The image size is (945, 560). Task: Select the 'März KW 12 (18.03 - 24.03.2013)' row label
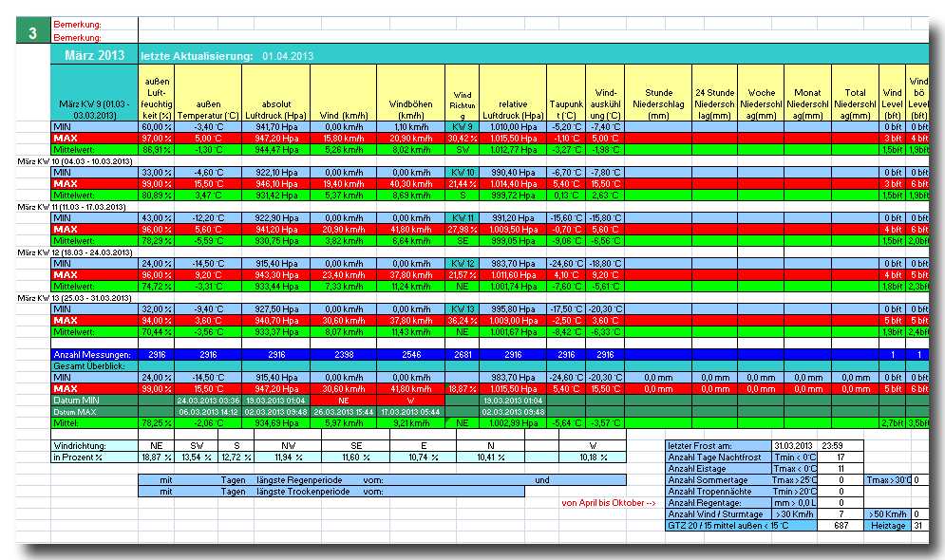coord(75,252)
